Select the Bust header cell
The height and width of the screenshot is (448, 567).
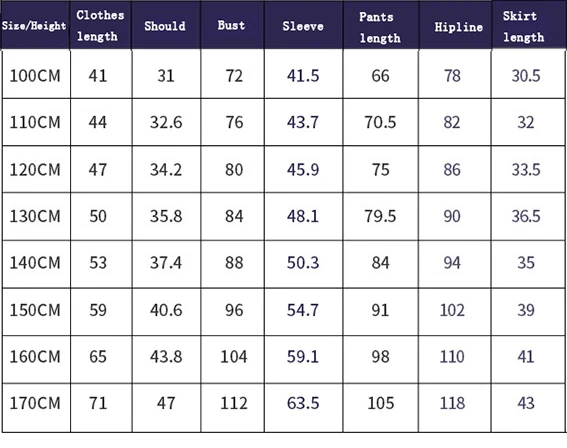click(x=232, y=26)
